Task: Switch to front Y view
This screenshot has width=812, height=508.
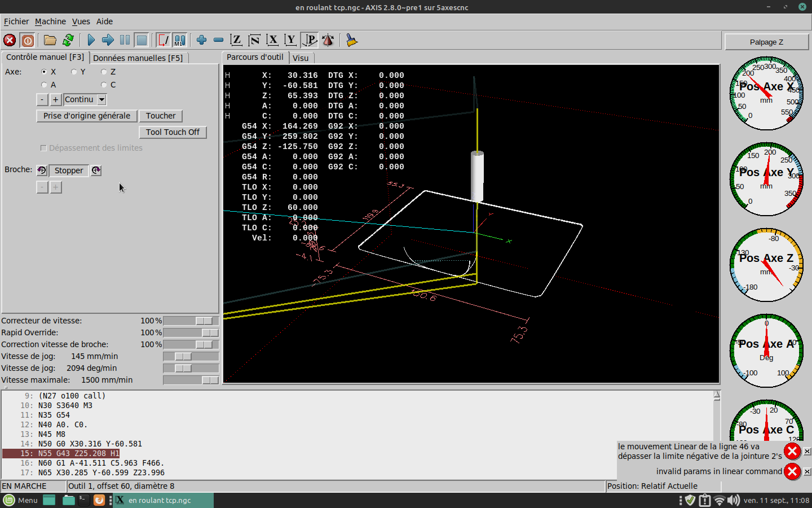Action: click(290, 40)
